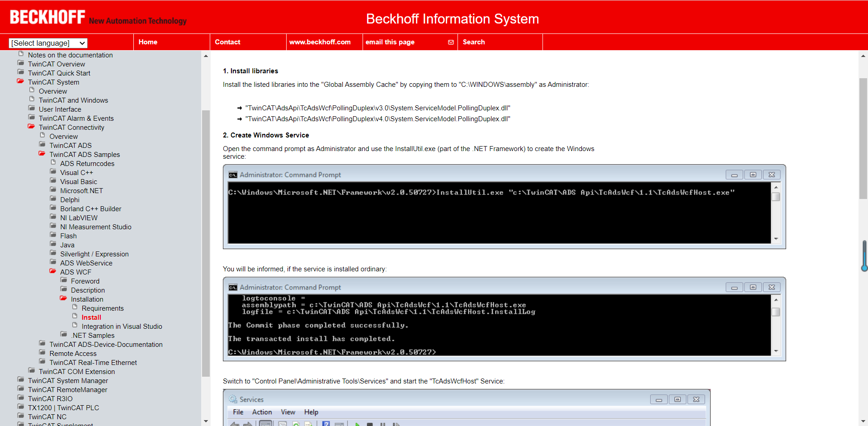Click the Description folder icon
This screenshot has width=868, height=426.
tap(64, 289)
